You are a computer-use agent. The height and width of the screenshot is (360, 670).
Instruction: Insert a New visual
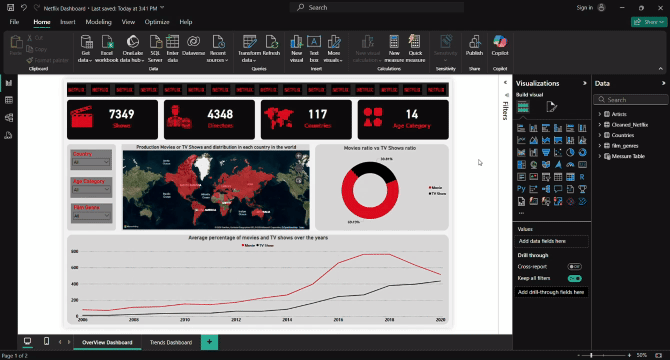(x=297, y=49)
